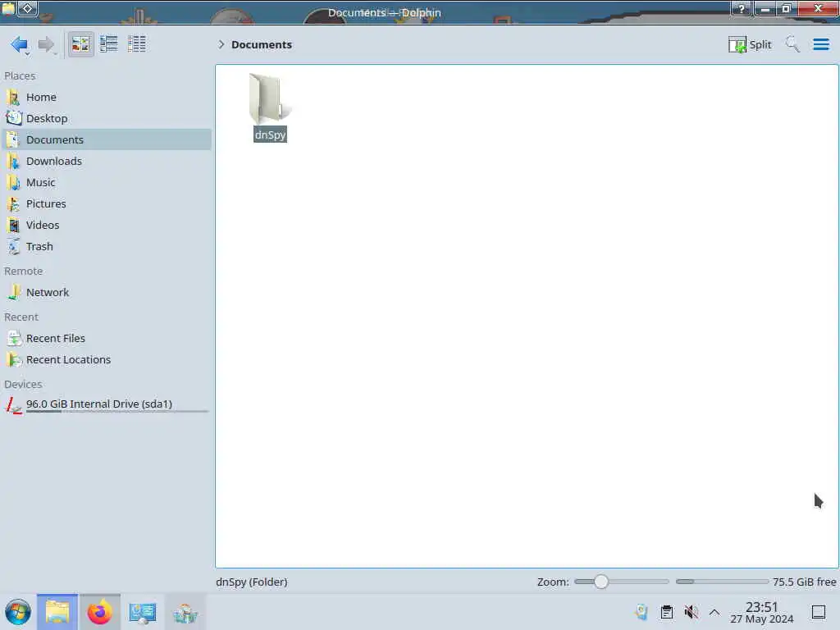Open the system settings taskbar icon
The width and height of the screenshot is (840, 630).
click(x=143, y=612)
